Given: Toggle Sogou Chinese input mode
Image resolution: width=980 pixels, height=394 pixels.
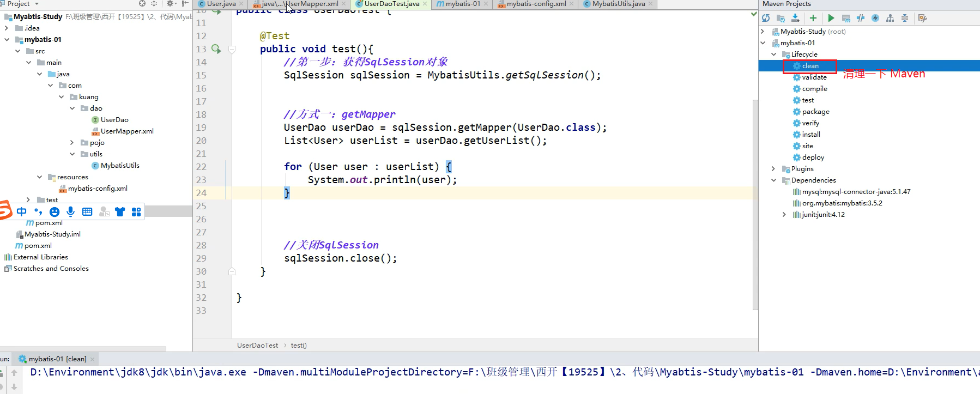Looking at the screenshot, I should 22,211.
